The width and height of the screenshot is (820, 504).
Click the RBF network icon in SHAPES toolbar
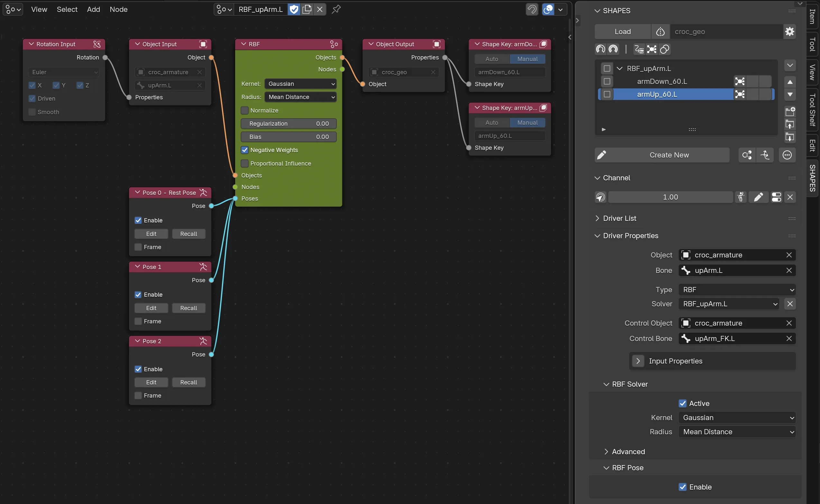[x=651, y=49]
